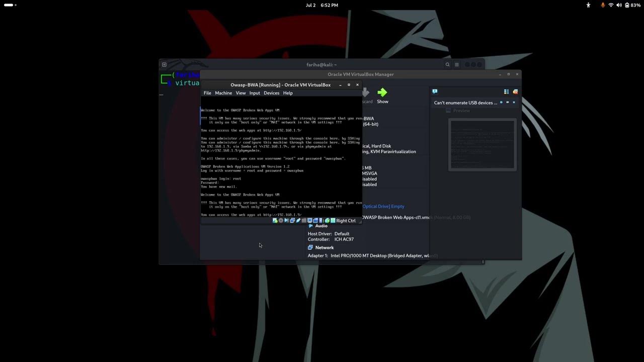Open the notification center speech bubble icon

[x=435, y=92]
